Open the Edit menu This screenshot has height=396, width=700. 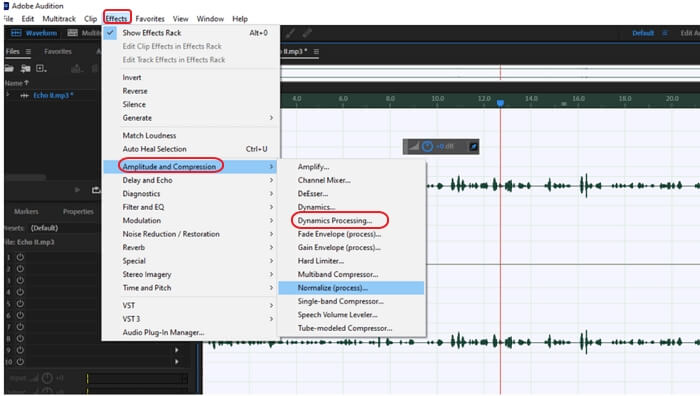(x=28, y=19)
